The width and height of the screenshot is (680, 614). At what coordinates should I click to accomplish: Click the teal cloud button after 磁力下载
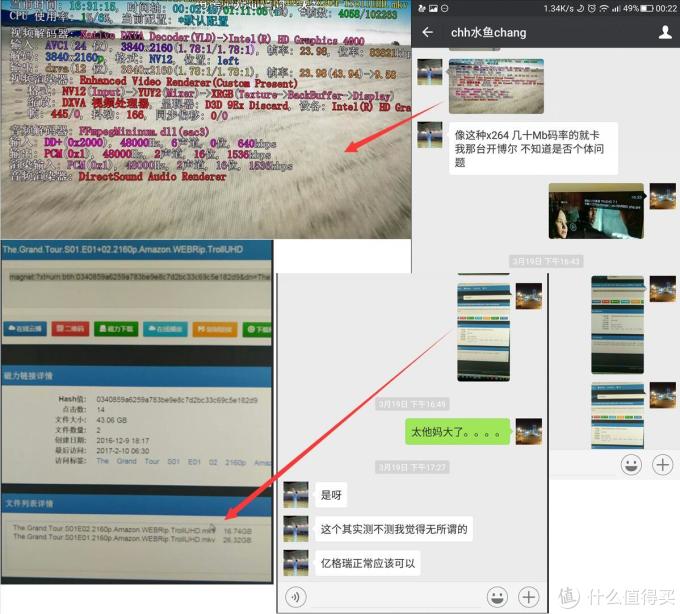pos(165,329)
